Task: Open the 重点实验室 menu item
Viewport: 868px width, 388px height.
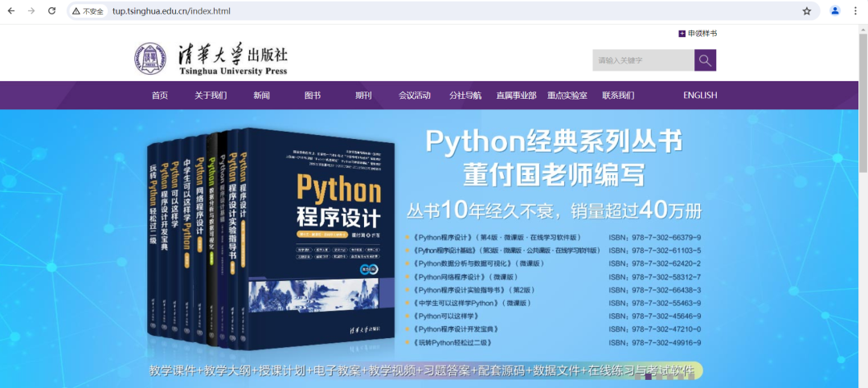Action: [x=567, y=96]
